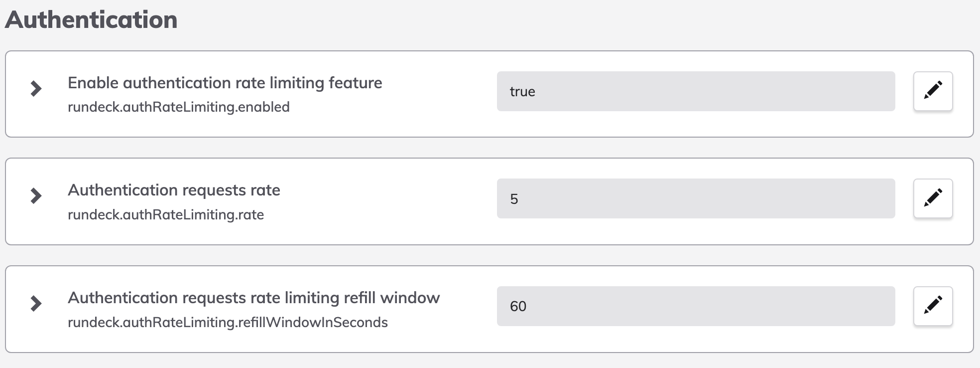Click Authentication requests rate limiting refill window title
Viewport: 980px width, 368px height.
[254, 298]
